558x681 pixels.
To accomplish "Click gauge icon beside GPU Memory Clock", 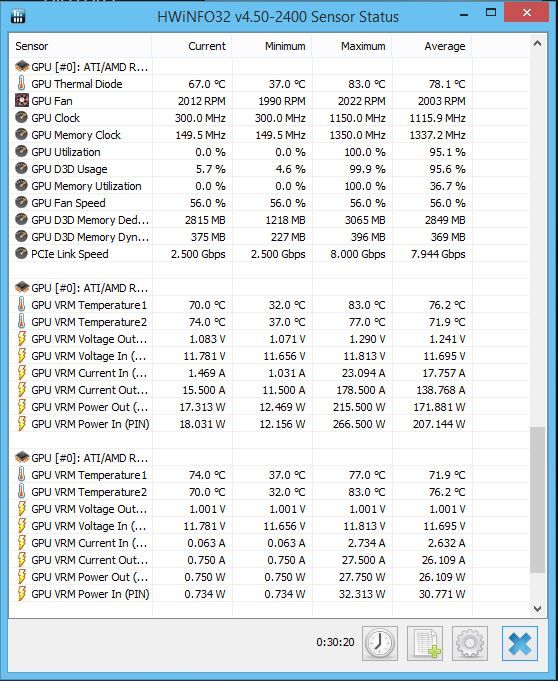I will pos(21,134).
